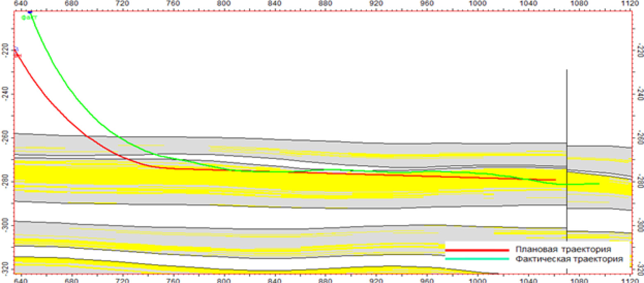Click the 800 tick label on top axis
Image resolution: width=644 pixels, height=283 pixels.
(x=224, y=4)
